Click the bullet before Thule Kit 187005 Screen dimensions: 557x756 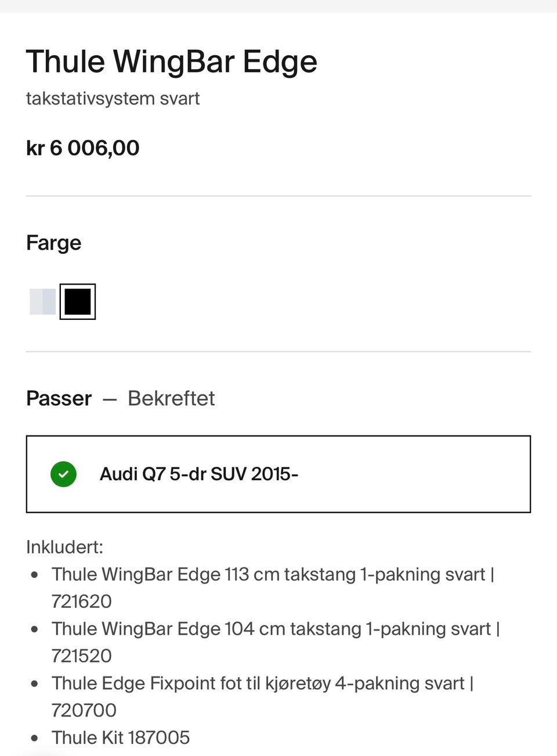coord(35,738)
